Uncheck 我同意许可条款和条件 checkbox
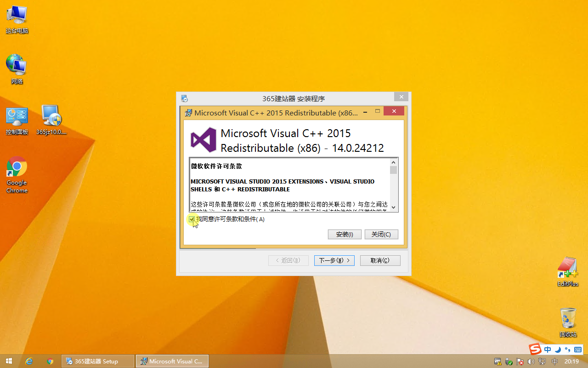The width and height of the screenshot is (588, 368). [192, 219]
